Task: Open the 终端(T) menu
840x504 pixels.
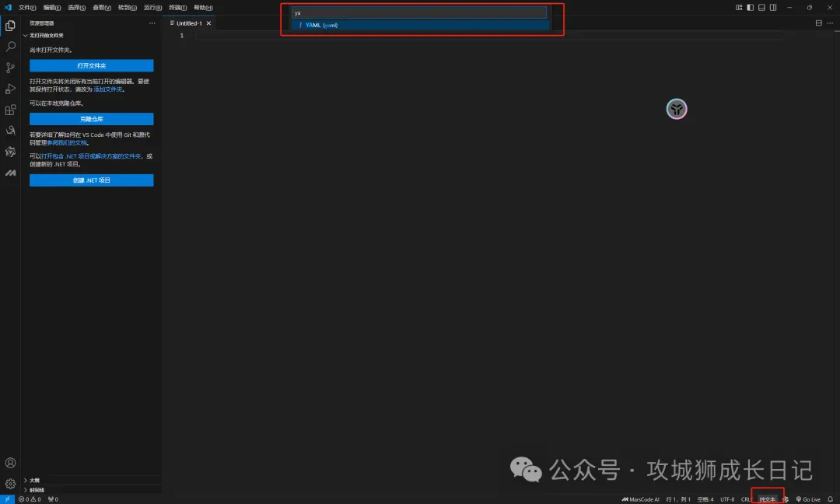Action: 178,7
